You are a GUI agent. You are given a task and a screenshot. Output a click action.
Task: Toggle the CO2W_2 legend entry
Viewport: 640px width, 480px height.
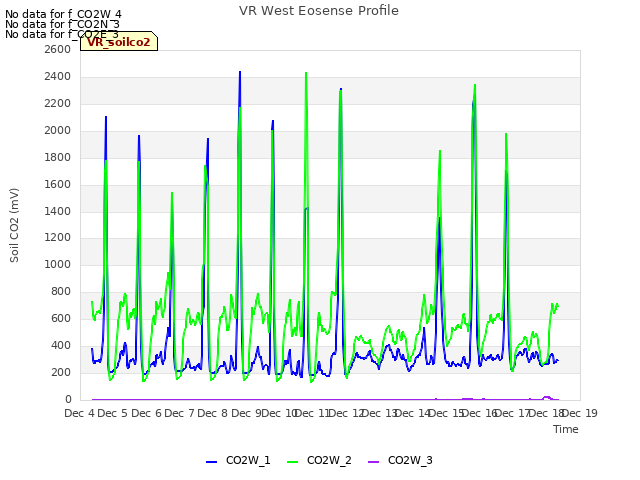pyautogui.click(x=319, y=461)
